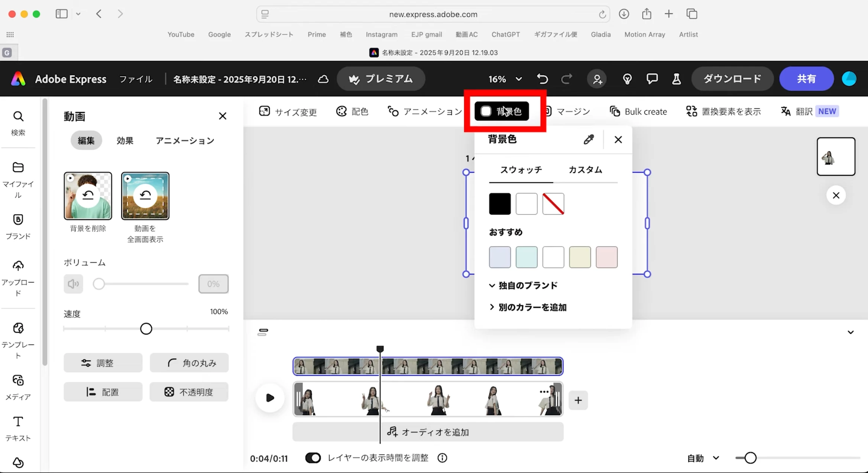868x473 pixels.
Task: Select the アニメーション tab in 動画 panel
Action: coord(185,140)
